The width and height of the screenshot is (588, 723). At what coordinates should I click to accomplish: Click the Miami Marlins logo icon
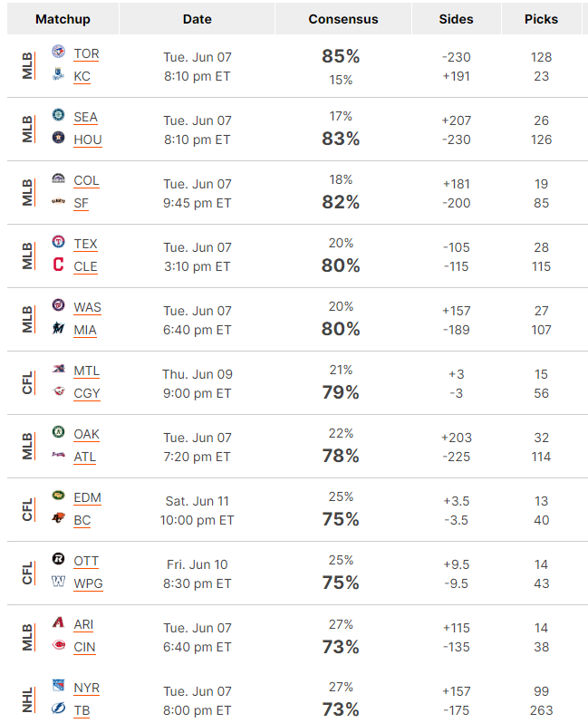click(58, 327)
